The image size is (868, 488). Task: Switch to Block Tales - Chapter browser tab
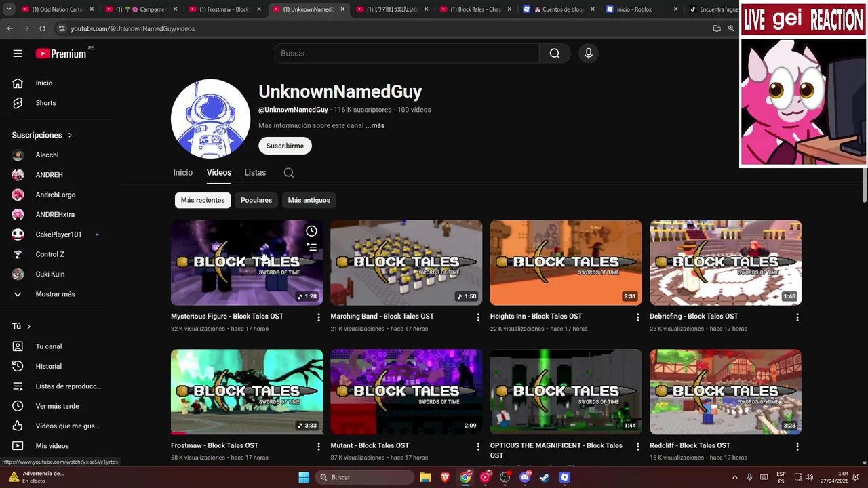(474, 9)
